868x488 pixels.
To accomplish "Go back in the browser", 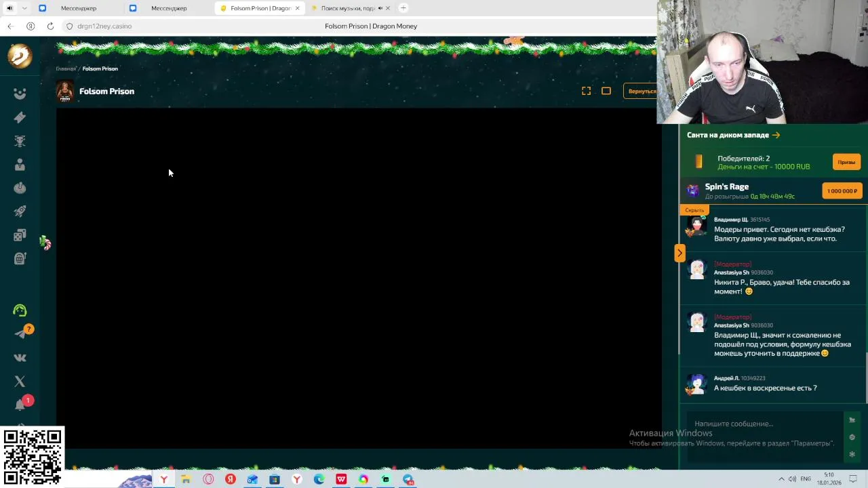I will pyautogui.click(x=10, y=26).
